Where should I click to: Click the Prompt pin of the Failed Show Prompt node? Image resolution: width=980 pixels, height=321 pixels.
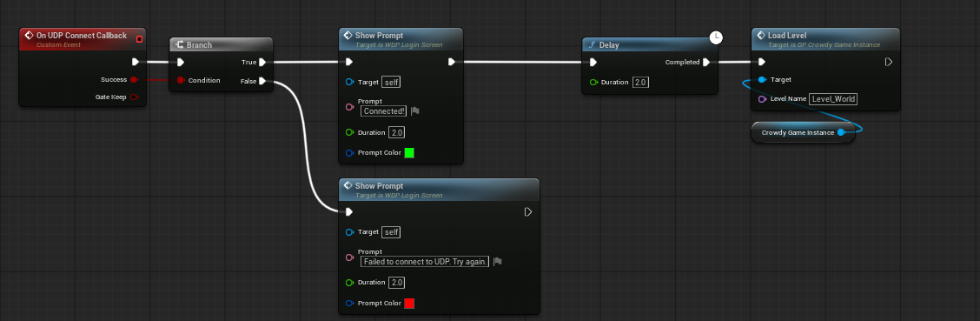349,257
